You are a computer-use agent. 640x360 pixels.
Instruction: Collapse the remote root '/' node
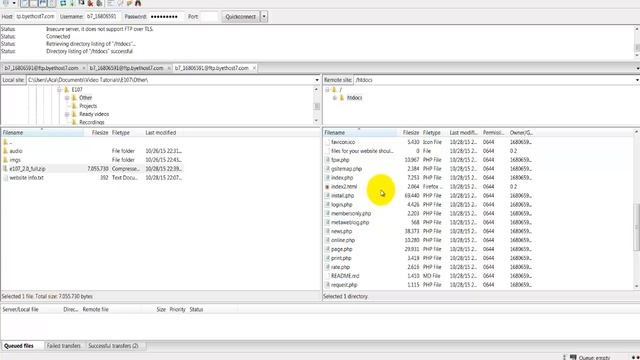327,89
